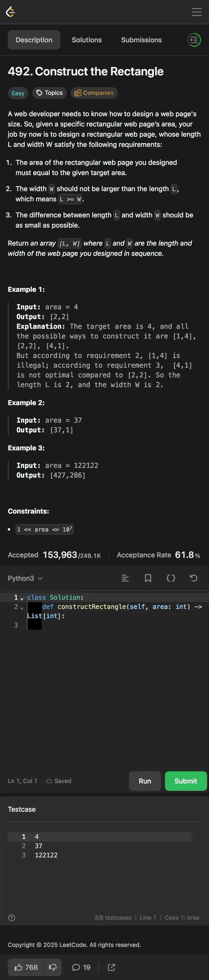
Task: Downvote the problem with thumbs down
Action: (x=53, y=967)
